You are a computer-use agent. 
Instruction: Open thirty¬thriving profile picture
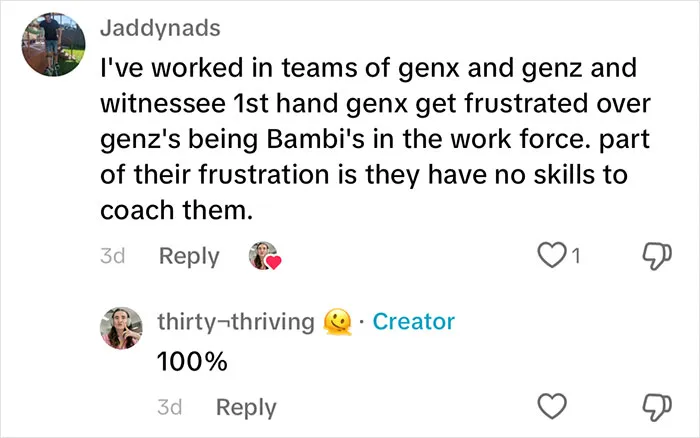tap(121, 328)
